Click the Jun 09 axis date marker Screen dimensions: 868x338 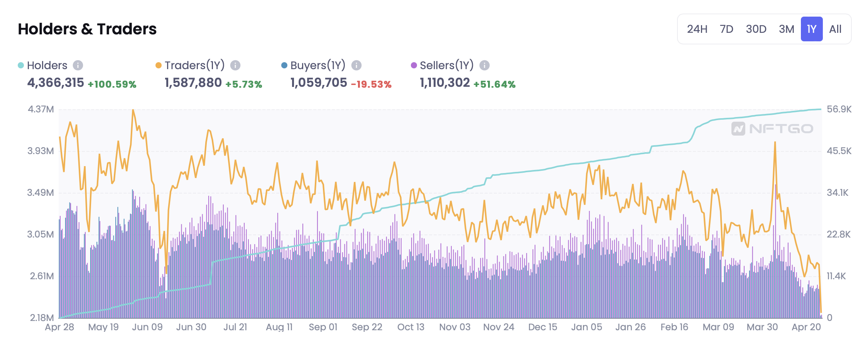point(147,327)
